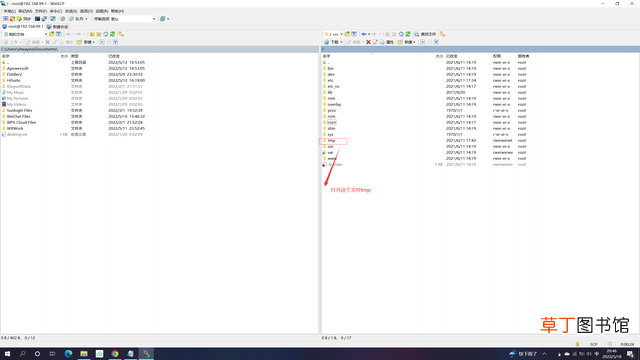Open Microsoft Edge from taskbar
This screenshot has width=640, height=360.
pos(68,354)
